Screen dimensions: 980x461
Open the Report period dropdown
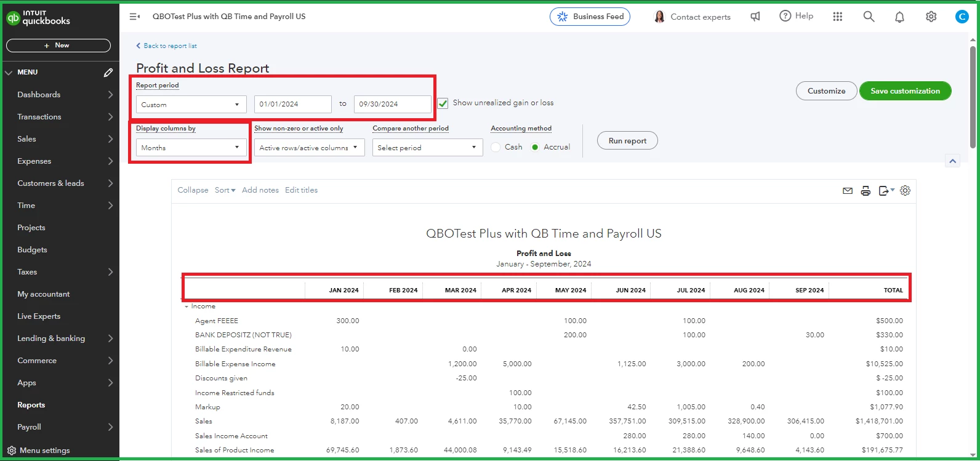(x=191, y=105)
